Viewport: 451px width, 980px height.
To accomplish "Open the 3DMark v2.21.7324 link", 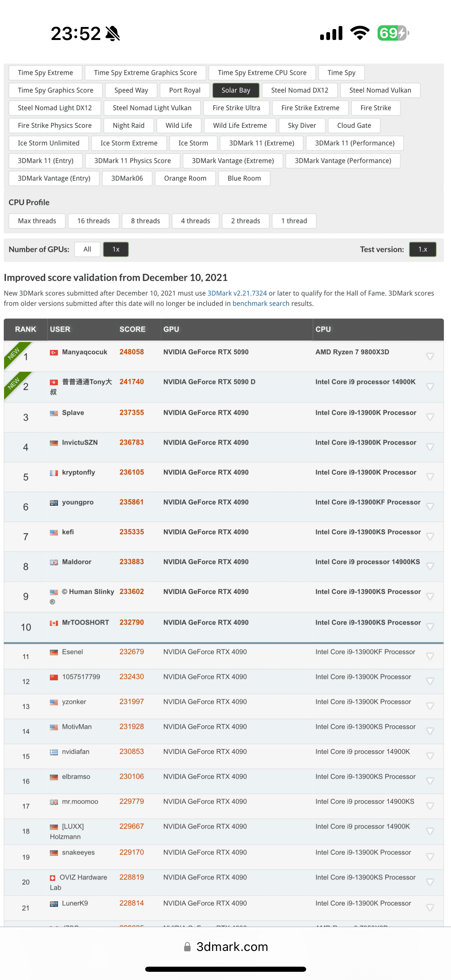I will coord(237,293).
